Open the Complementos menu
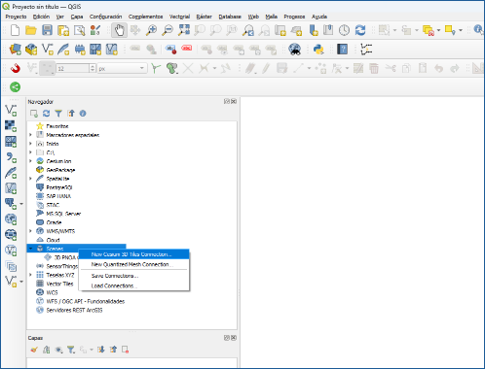 (146, 17)
